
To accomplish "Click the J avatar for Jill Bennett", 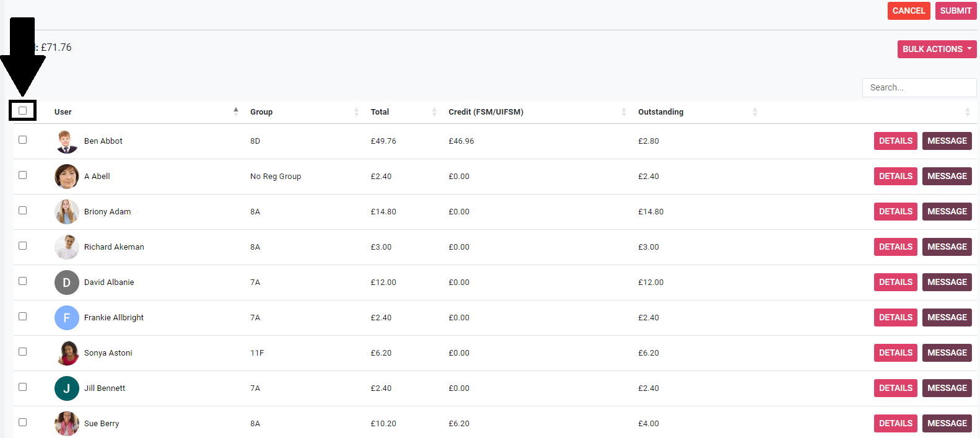I will (66, 388).
